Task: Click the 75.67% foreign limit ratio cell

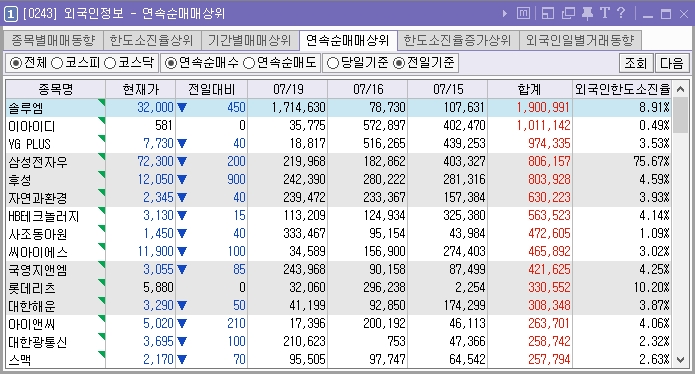Action: (651, 162)
